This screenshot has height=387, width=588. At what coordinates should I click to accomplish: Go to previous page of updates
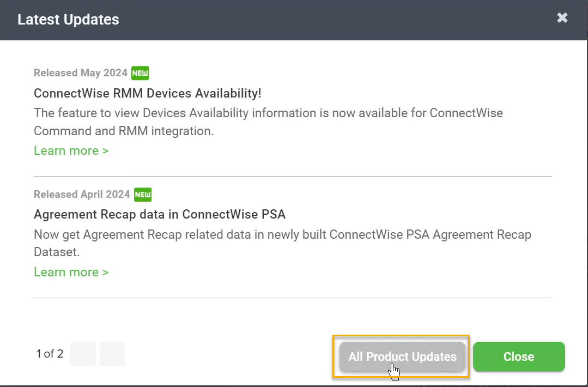coord(83,354)
